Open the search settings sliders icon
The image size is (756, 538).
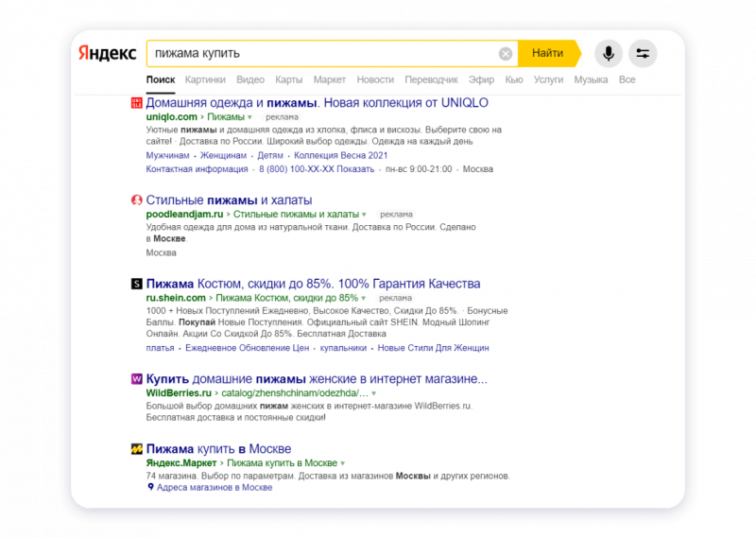643,53
